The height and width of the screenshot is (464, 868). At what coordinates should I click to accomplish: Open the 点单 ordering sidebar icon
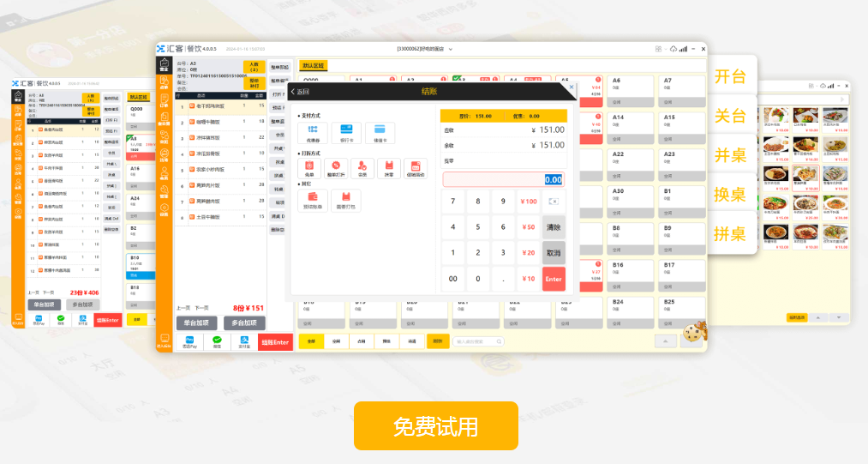point(165,83)
